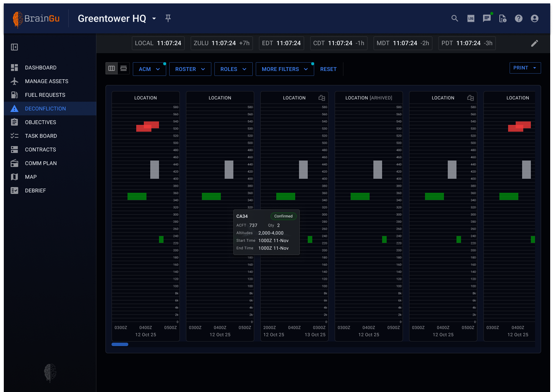The width and height of the screenshot is (554, 392).
Task: Collapse the left sidebar panel
Action: 14,47
